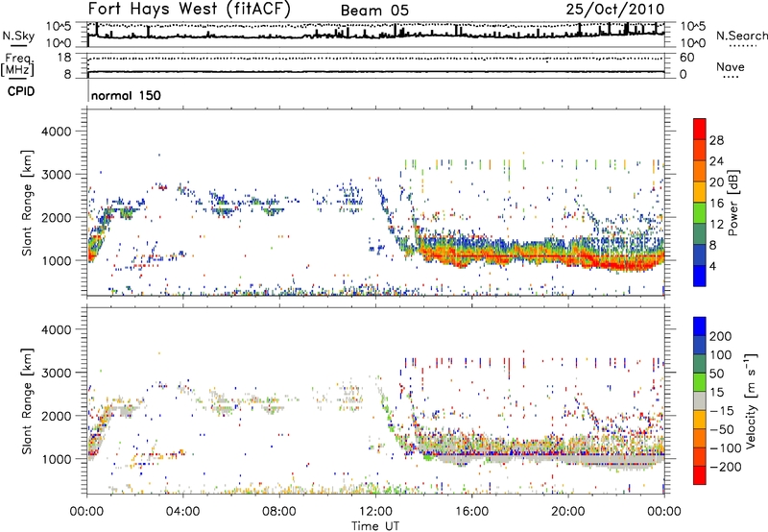Click the '04:00' time axis tick

pyautogui.click(x=182, y=512)
